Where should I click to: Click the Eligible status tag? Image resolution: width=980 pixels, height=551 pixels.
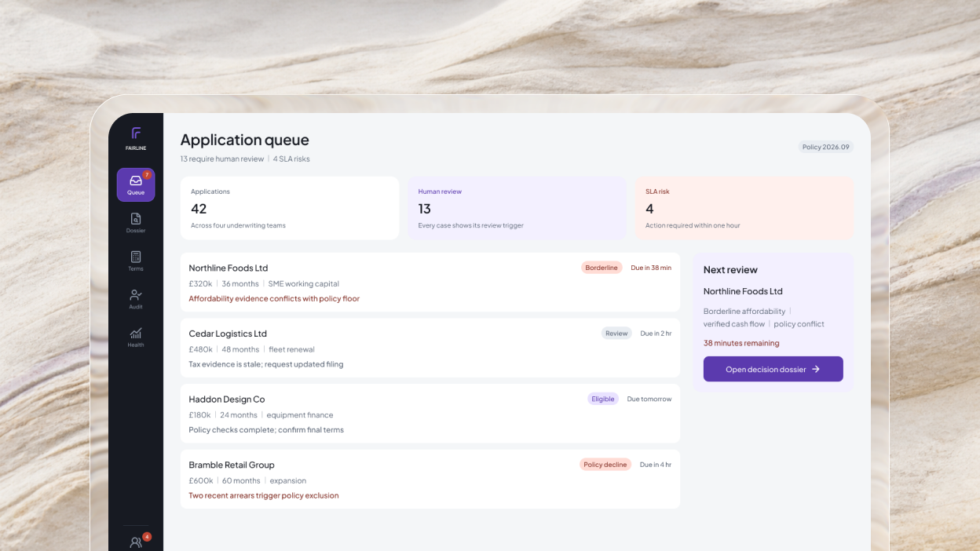pyautogui.click(x=603, y=399)
